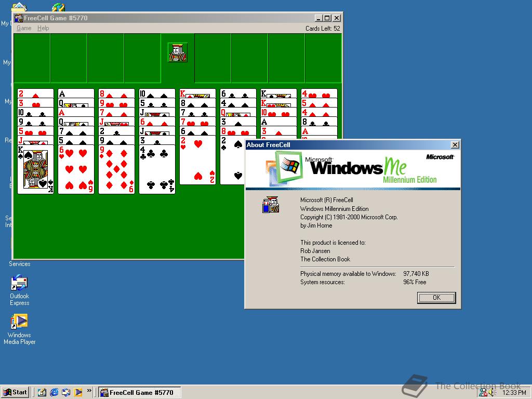
Task: Select the 4 of Clubs card
Action: (157, 169)
